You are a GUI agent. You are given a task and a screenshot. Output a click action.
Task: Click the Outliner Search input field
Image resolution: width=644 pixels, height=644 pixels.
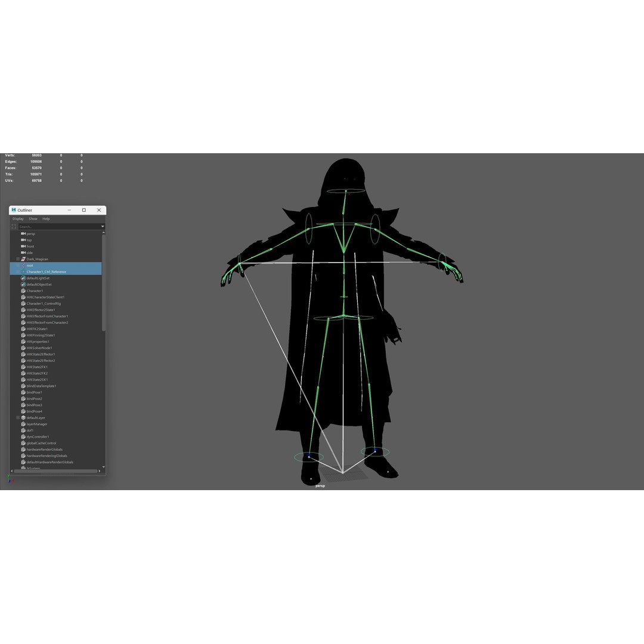[59, 227]
